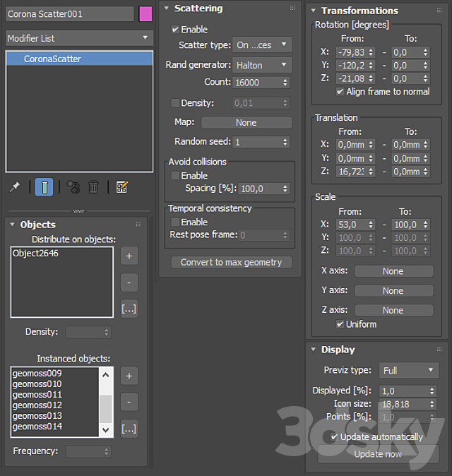Toggle Align frame to normal checkbox

[x=340, y=92]
